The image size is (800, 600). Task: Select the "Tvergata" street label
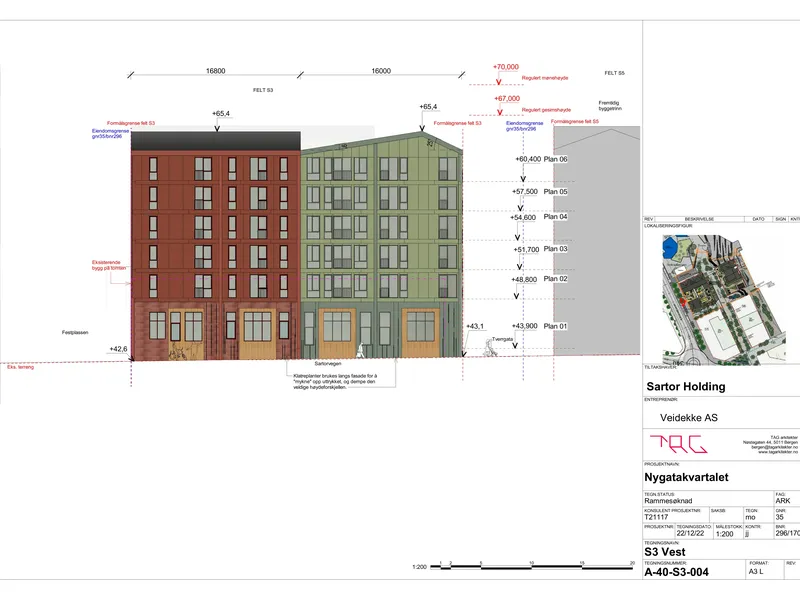502,339
